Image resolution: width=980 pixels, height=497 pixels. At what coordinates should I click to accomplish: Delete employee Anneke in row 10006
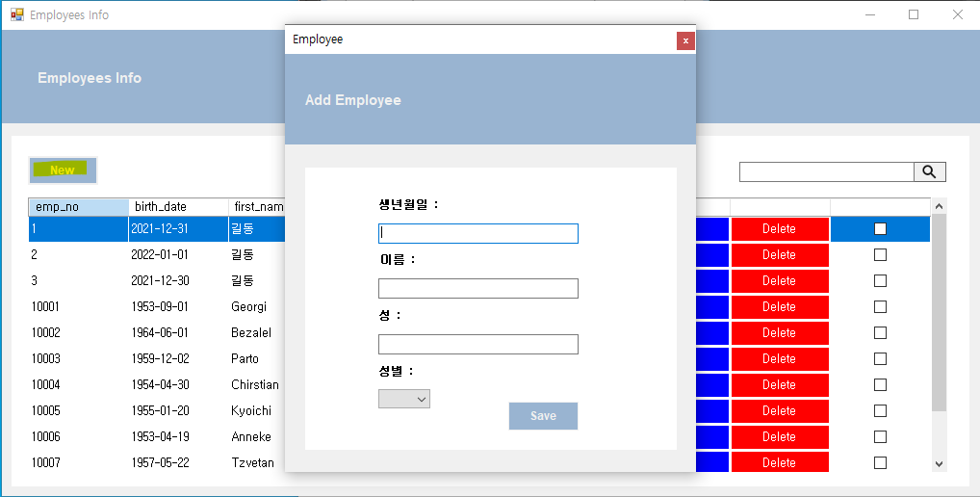(x=780, y=436)
